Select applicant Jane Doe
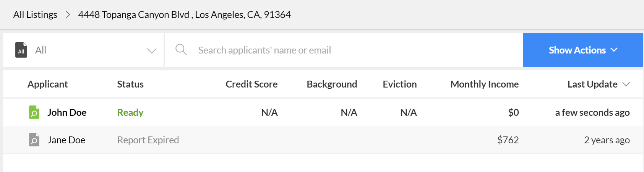This screenshot has height=172, width=644. [x=66, y=140]
